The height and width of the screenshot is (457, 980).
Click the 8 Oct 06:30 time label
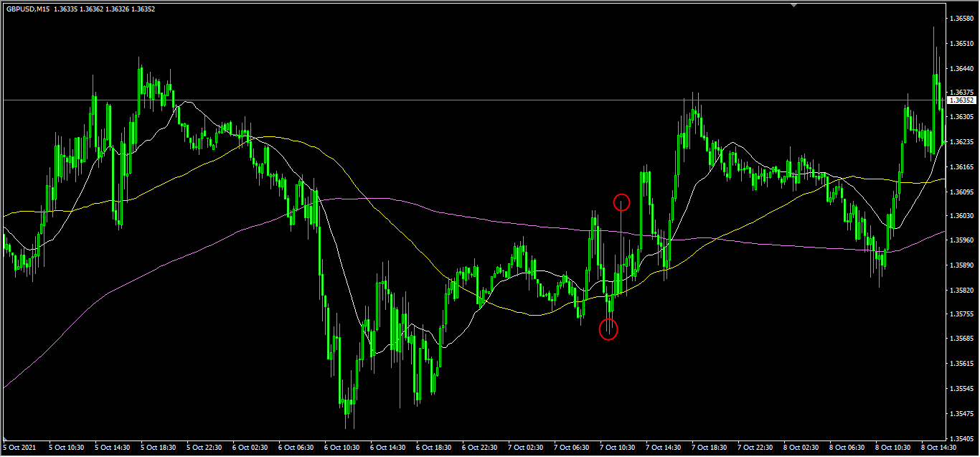tap(847, 447)
